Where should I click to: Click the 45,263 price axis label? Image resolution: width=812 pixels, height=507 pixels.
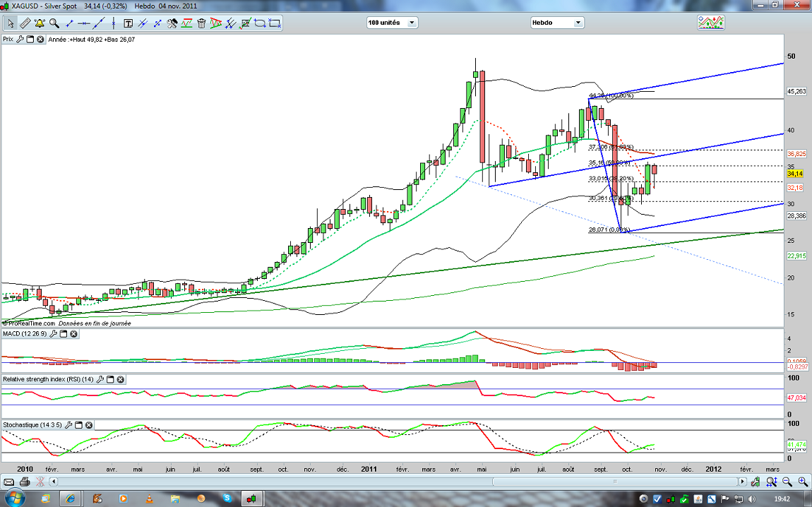tap(797, 91)
